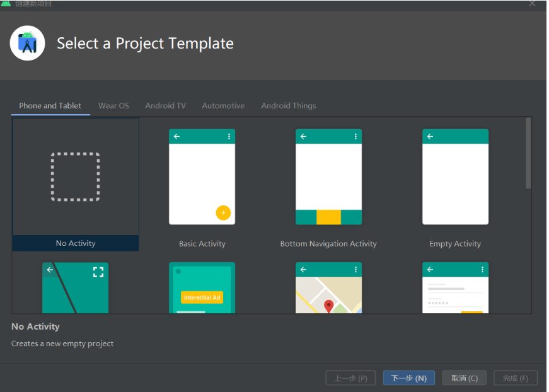Switch to the Automotive tab
The image size is (549, 392).
223,106
